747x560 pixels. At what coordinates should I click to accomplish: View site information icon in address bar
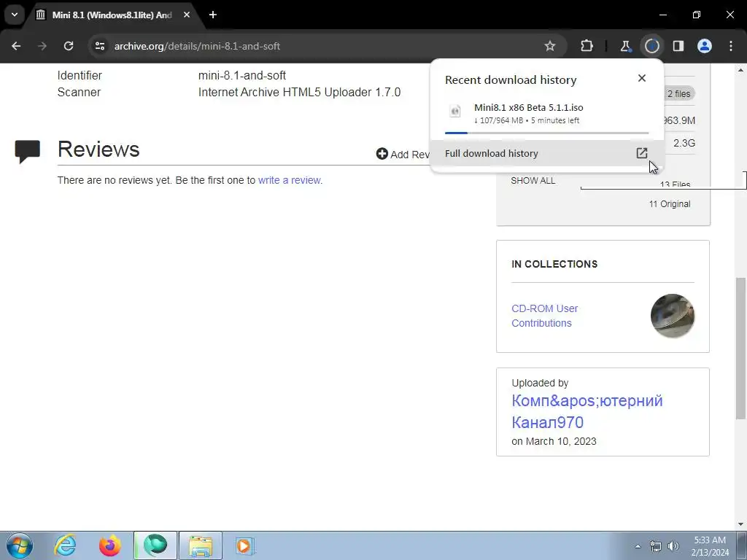click(99, 46)
